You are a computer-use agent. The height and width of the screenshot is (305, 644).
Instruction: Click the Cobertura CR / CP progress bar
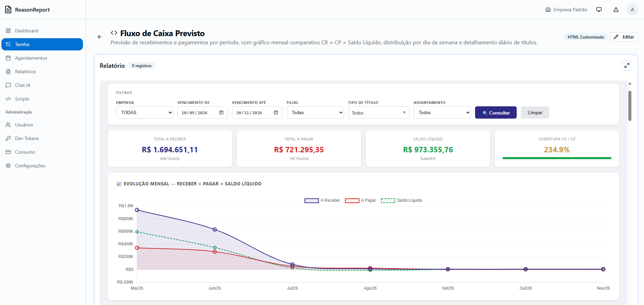[x=557, y=158]
